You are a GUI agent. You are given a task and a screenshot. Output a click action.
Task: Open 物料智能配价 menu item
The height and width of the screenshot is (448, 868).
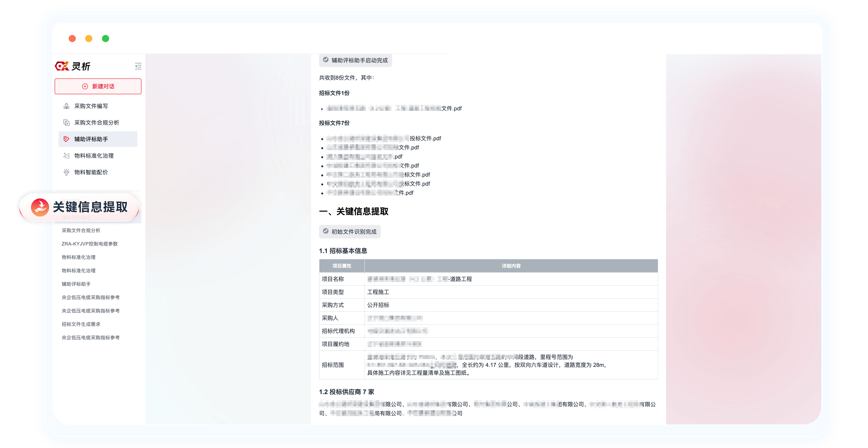(x=98, y=172)
